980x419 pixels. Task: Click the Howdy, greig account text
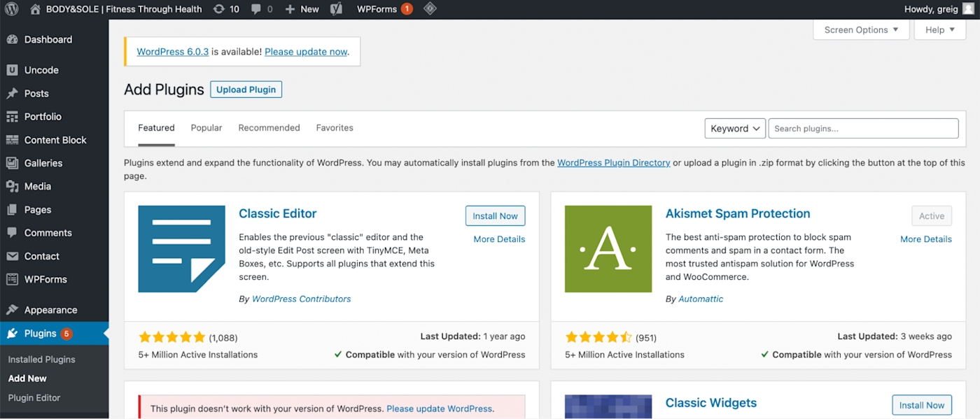(931, 9)
